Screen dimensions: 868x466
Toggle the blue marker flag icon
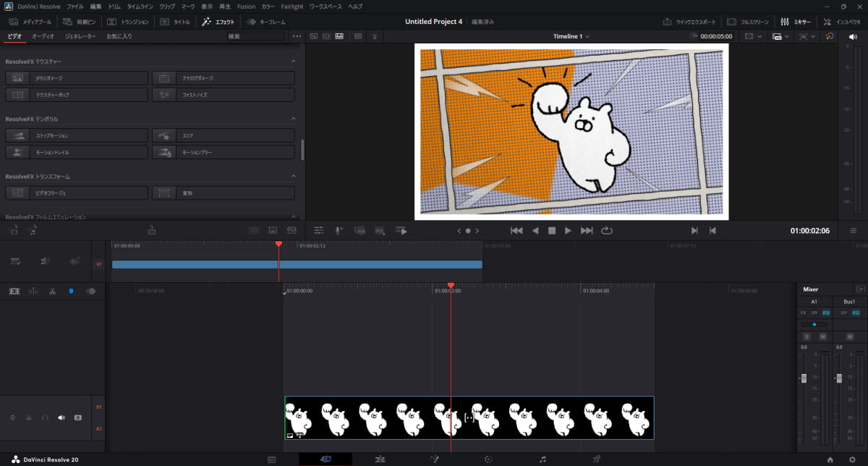pyautogui.click(x=71, y=291)
